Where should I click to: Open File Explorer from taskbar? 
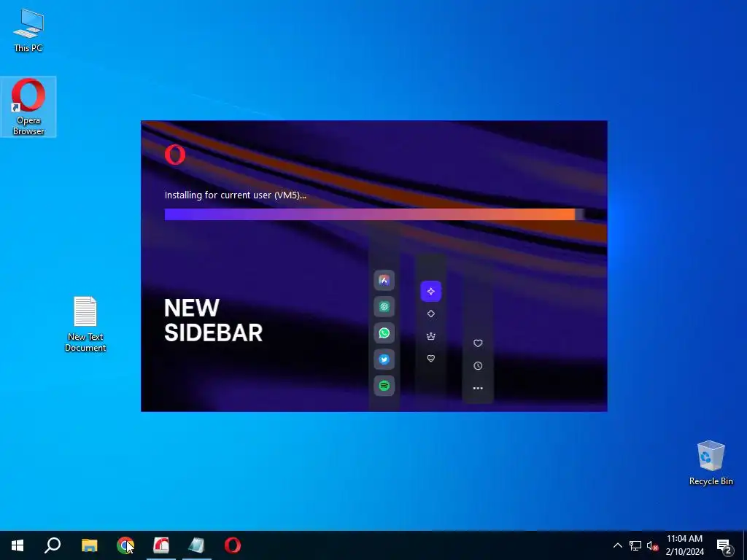pyautogui.click(x=89, y=545)
